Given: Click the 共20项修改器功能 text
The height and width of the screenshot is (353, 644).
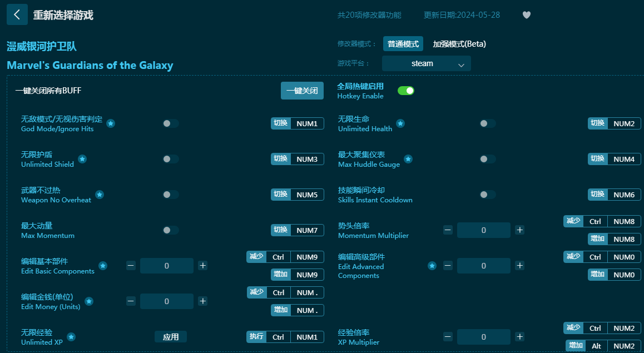Looking at the screenshot, I should pos(369,15).
